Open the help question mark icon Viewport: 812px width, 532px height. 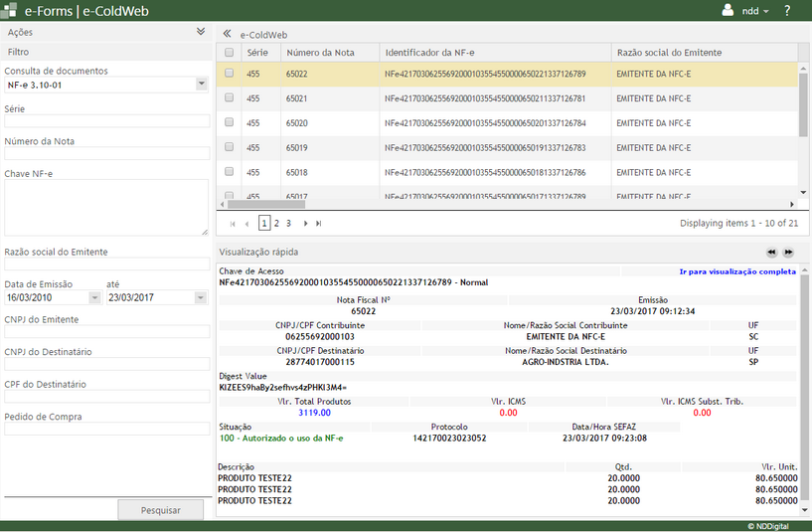pos(787,11)
